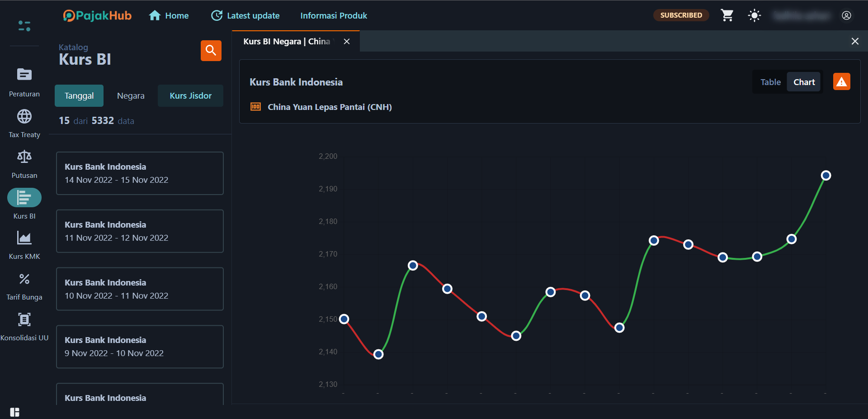This screenshot has width=868, height=419.
Task: Open Kurs card 9 Nov 2022 - 10 Nov 2022
Action: 140,347
